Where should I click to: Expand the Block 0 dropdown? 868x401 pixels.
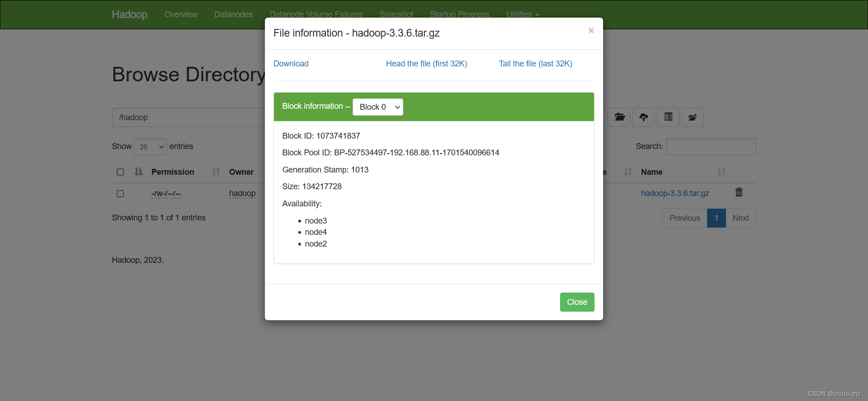coord(377,107)
